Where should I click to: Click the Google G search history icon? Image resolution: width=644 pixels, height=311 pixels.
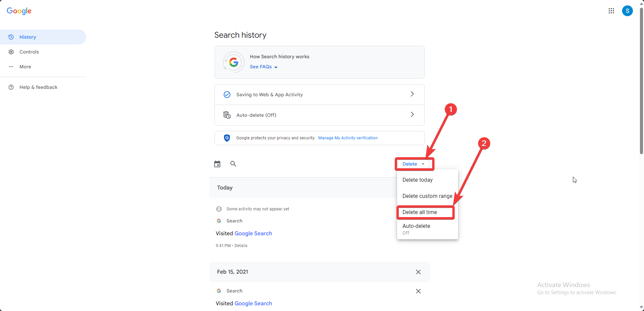click(x=234, y=62)
